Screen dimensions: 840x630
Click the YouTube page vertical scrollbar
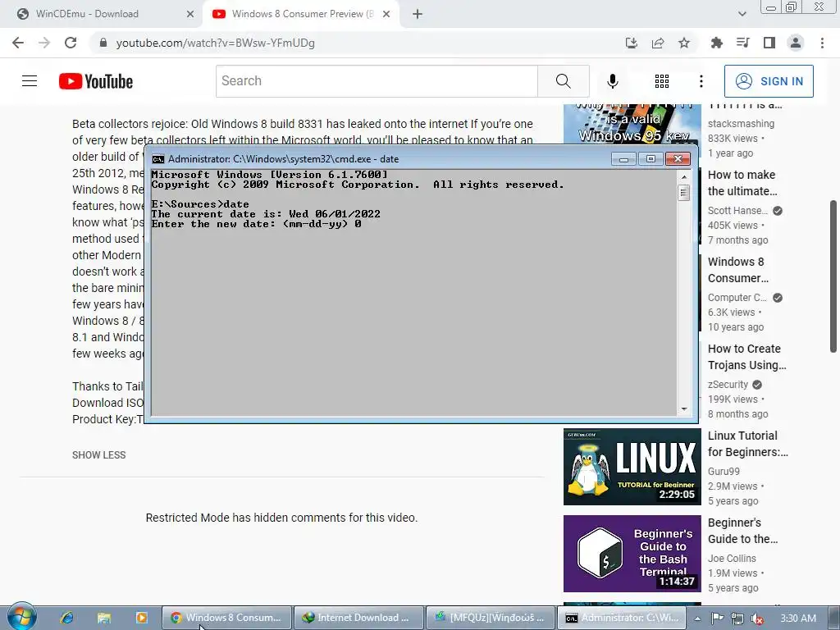tap(833, 276)
